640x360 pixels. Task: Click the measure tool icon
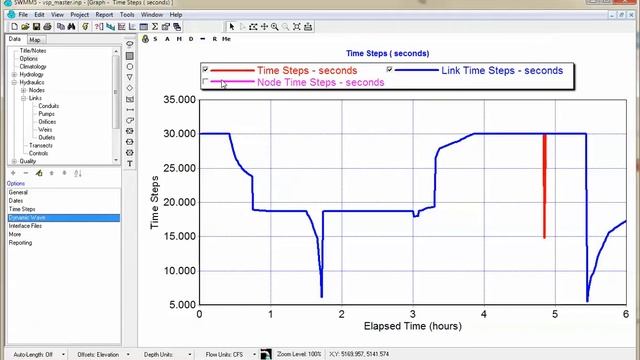(x=308, y=27)
